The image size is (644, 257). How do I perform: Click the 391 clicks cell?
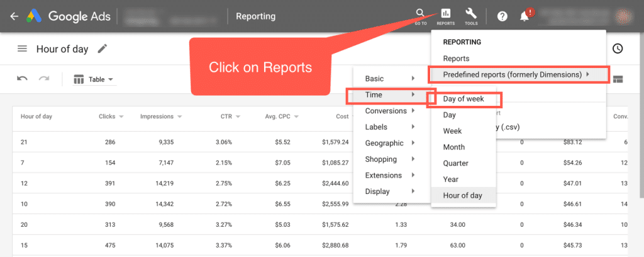pos(110,183)
